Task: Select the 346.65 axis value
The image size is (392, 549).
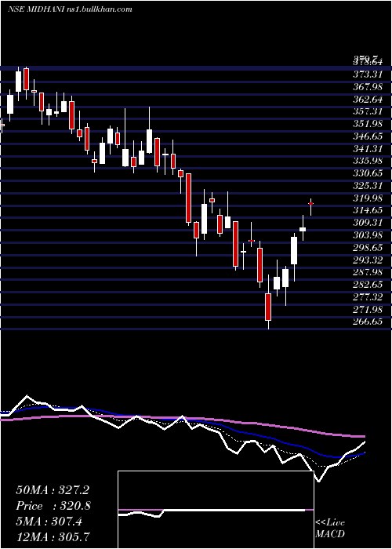Action: (368, 136)
